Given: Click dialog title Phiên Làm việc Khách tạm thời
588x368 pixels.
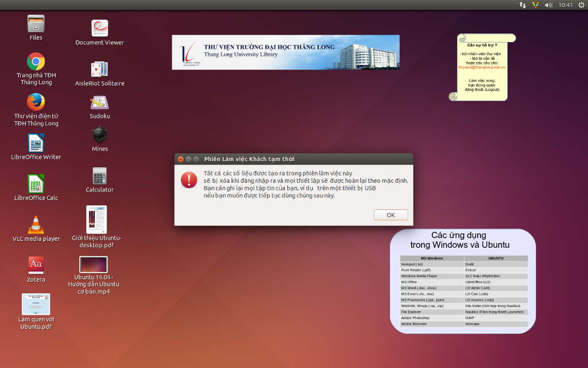Looking at the screenshot, I should click(x=249, y=159).
